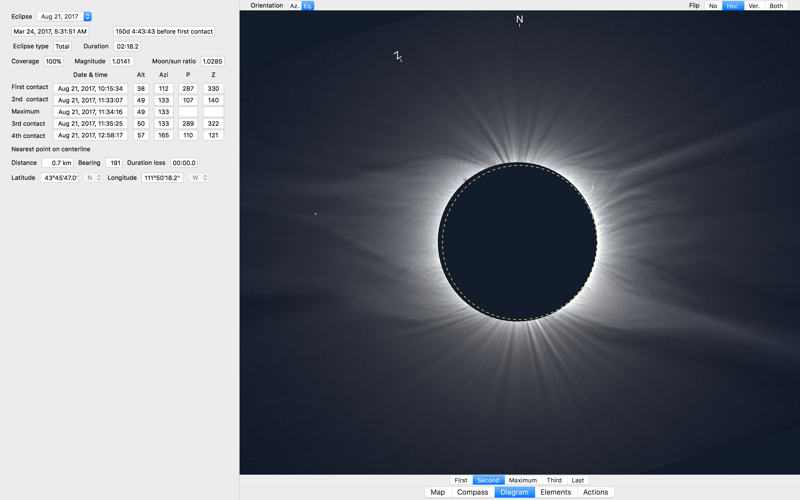The image size is (800, 500).
Task: Click the Latitude input field
Action: point(60,178)
